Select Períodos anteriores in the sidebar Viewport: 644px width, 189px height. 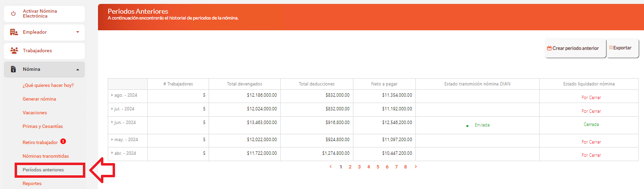(43, 170)
